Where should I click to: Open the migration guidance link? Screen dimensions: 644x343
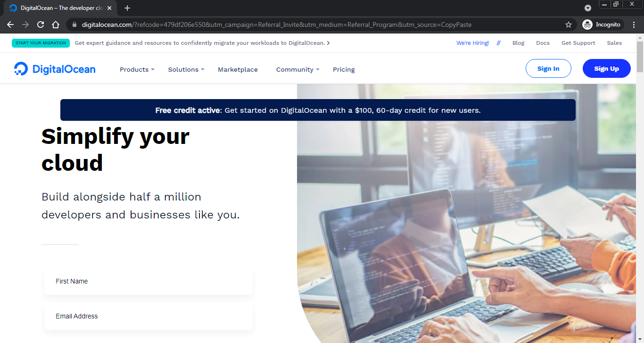[x=202, y=43]
